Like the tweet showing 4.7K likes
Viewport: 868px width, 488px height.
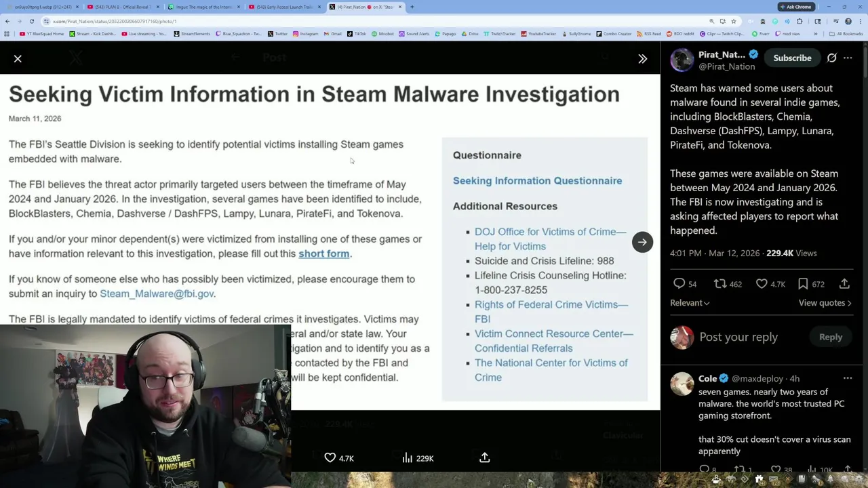pyautogui.click(x=770, y=284)
